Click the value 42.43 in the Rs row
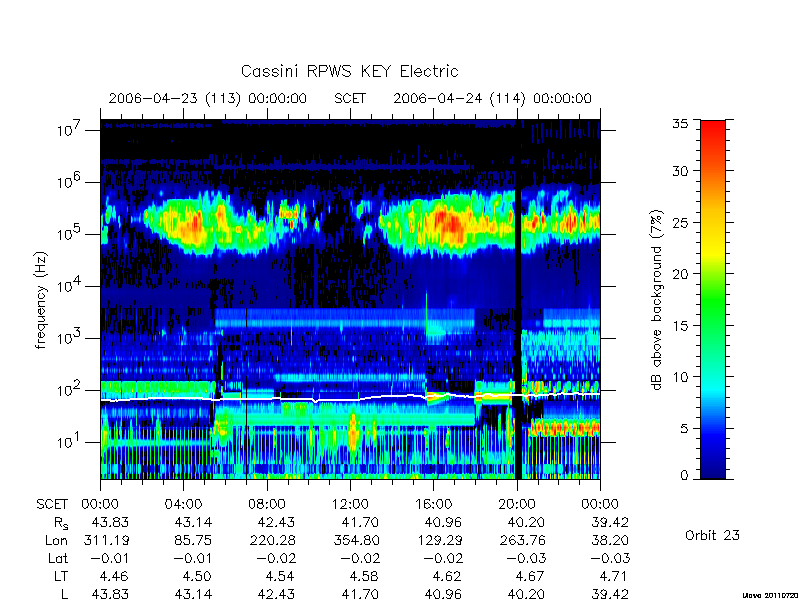Screen dimensions: 800x600 277,522
